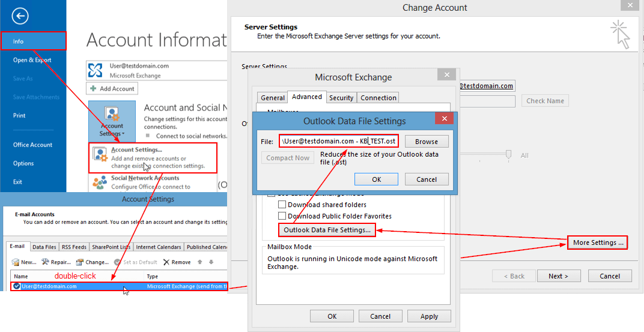Click Cancel in Change Account window

(x=610, y=276)
